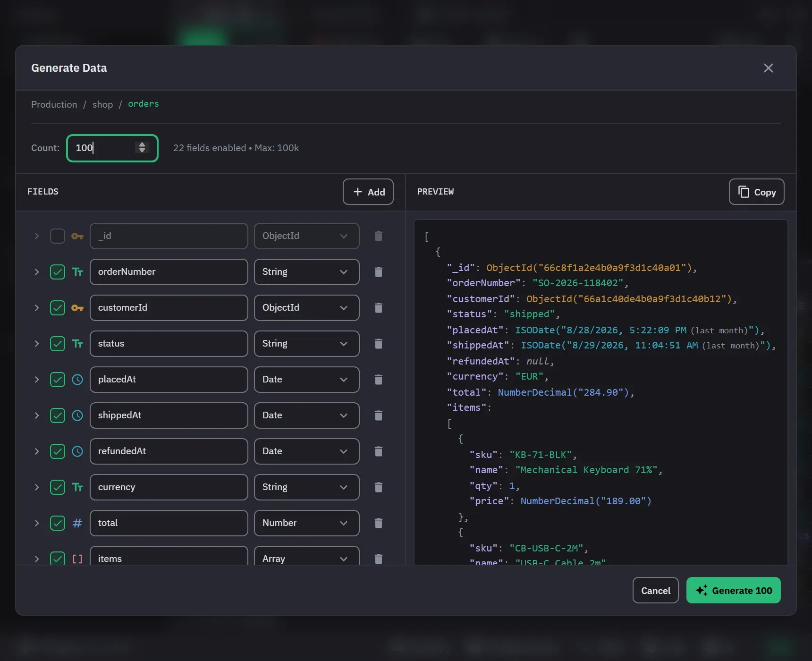The height and width of the screenshot is (661, 812).
Task: Click the clock icon beside placedAt
Action: 77,380
